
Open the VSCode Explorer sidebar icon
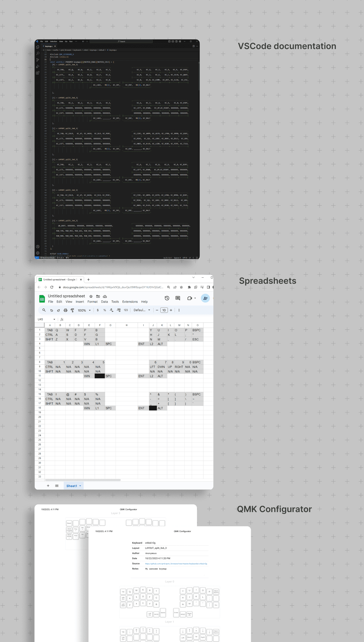[x=38, y=47]
